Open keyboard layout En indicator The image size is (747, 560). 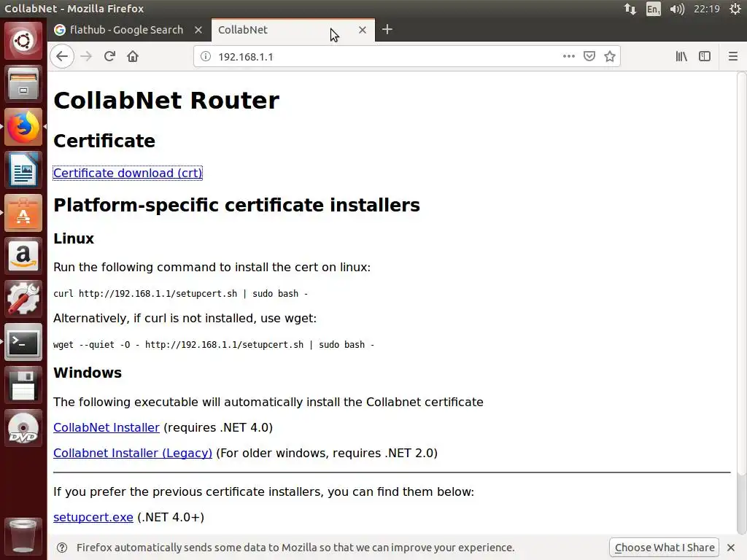point(653,9)
